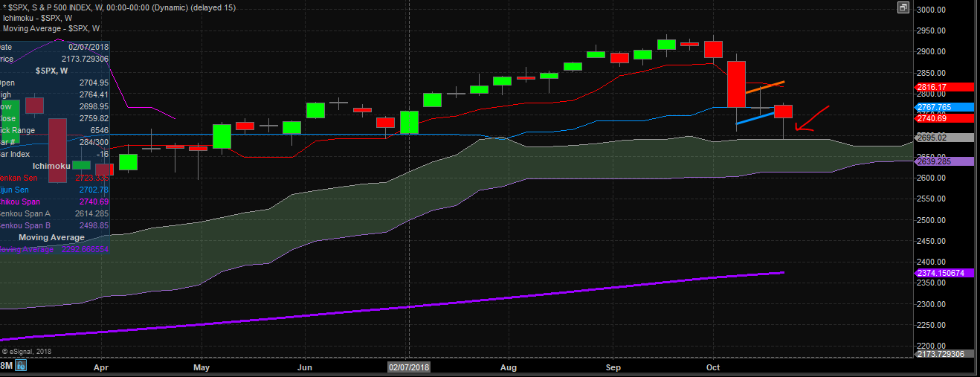Screen dimensions: 980x377
Task: Click the Aug label on the time axis
Action: coord(509,367)
